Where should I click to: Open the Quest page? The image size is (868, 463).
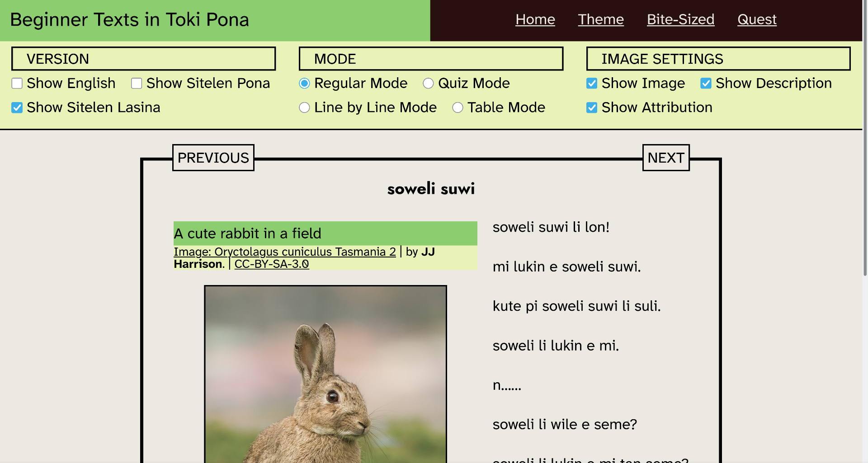click(757, 19)
